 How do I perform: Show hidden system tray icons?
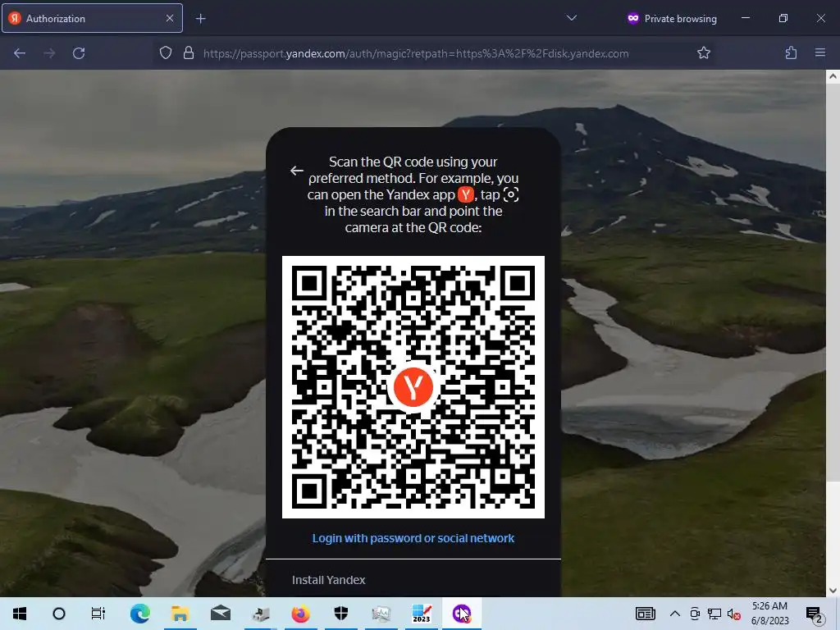(675, 614)
